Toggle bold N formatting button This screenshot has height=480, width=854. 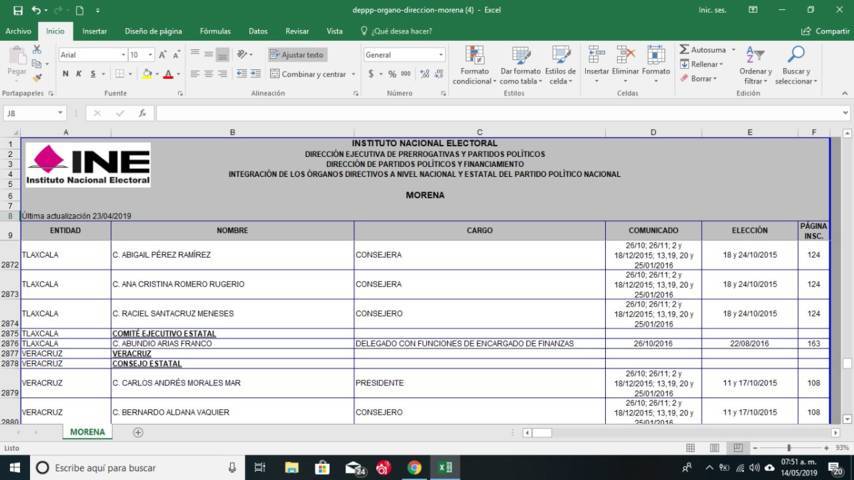[x=65, y=74]
